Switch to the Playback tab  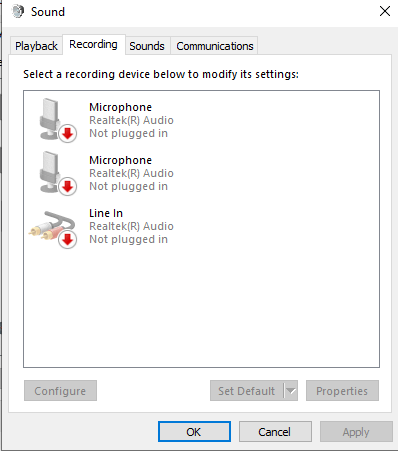[36, 46]
